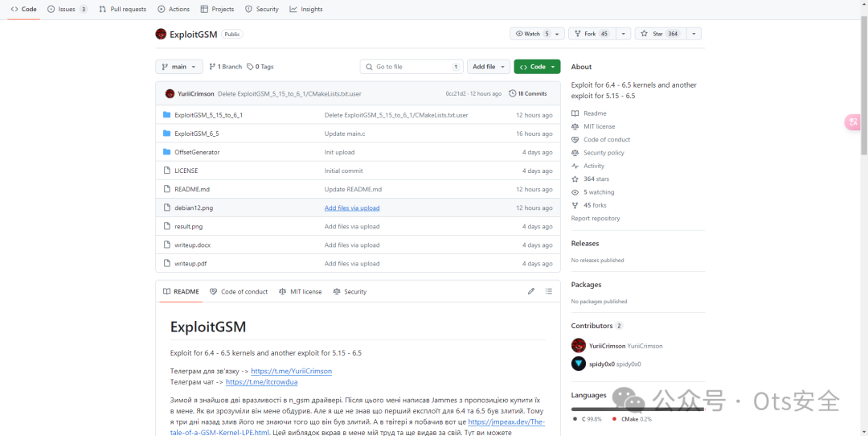View the Insights tab

306,9
